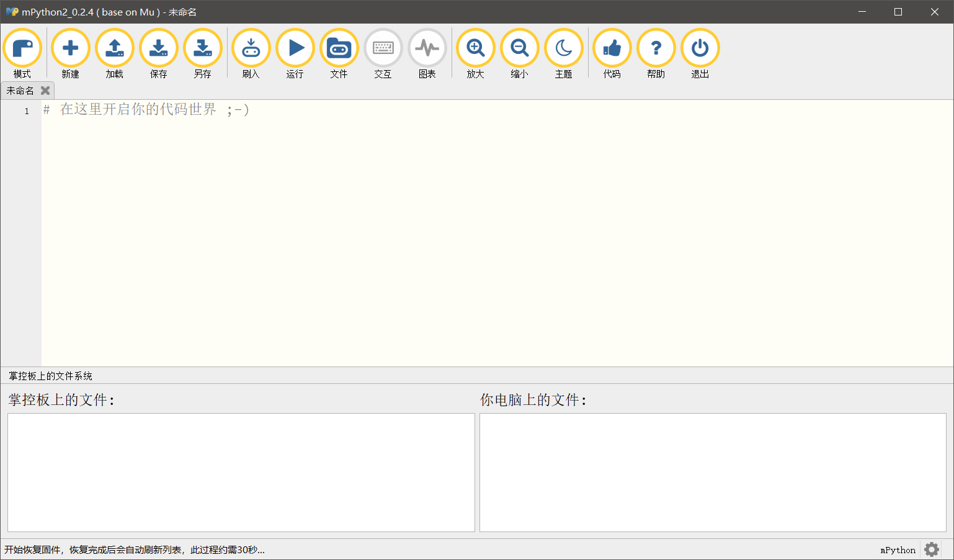Image resolution: width=954 pixels, height=560 pixels.
Task: Open the 图表 plotter
Action: tap(427, 54)
